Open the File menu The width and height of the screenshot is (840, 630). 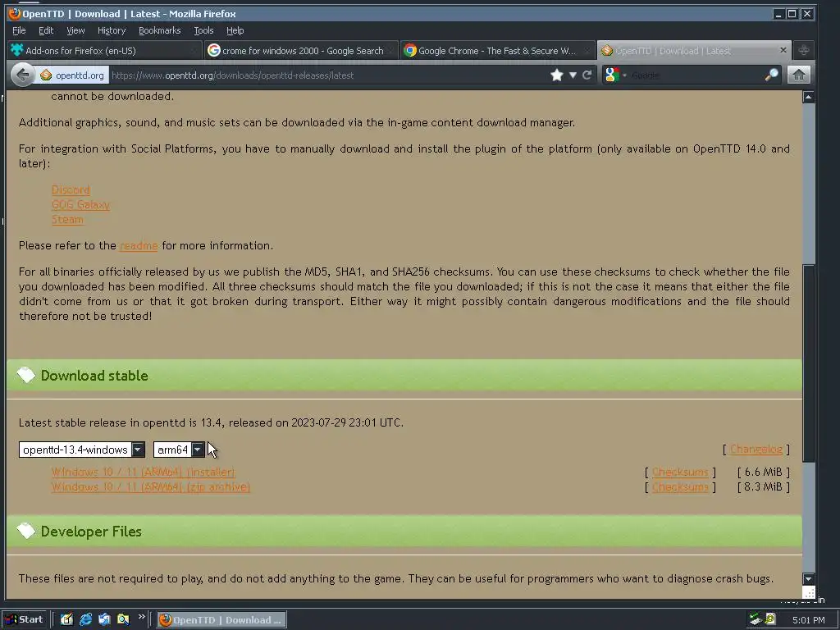click(19, 30)
